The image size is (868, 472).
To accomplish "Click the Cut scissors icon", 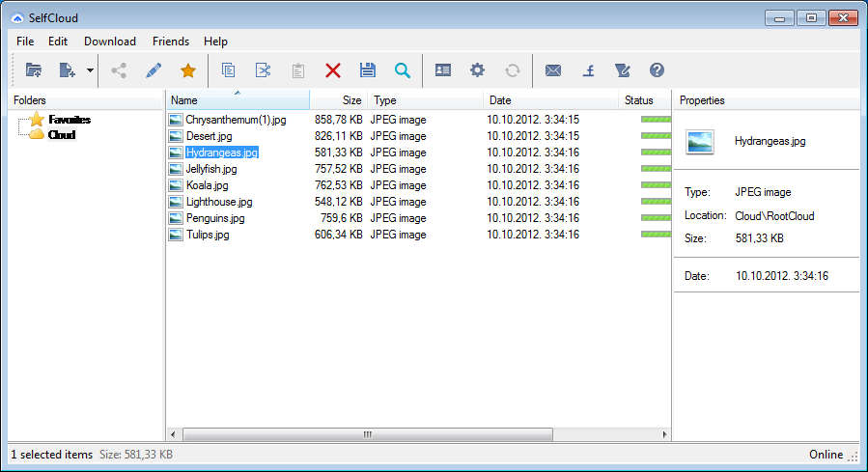I will coord(263,70).
